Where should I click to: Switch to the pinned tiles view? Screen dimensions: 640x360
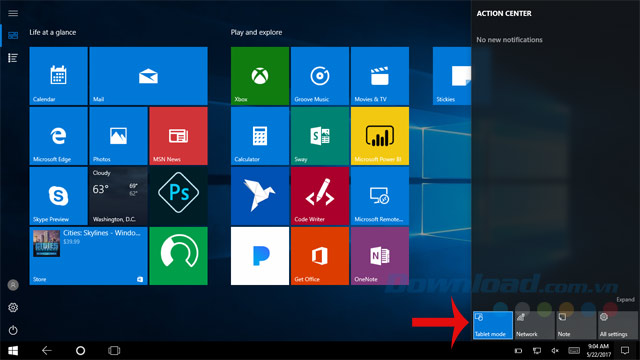pyautogui.click(x=13, y=36)
